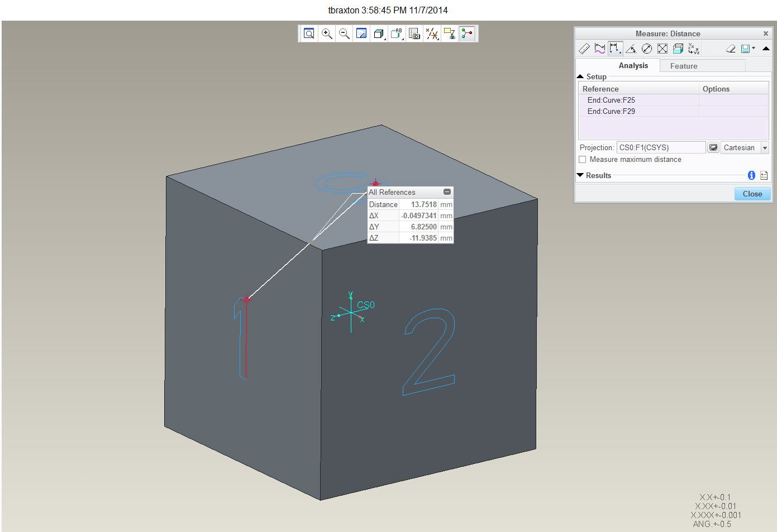777x532 pixels.
Task: Select the Angle measure icon
Action: 631,49
